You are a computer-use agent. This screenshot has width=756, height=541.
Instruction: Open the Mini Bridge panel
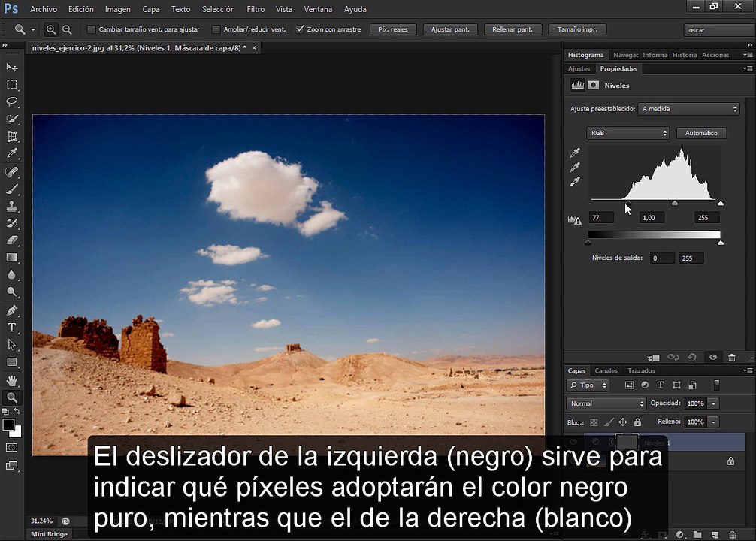49,534
